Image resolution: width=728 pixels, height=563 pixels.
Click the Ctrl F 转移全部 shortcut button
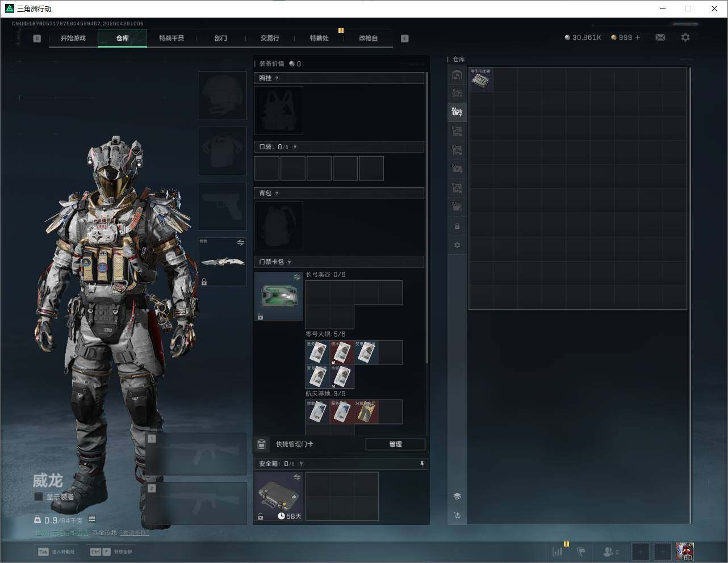[x=111, y=552]
